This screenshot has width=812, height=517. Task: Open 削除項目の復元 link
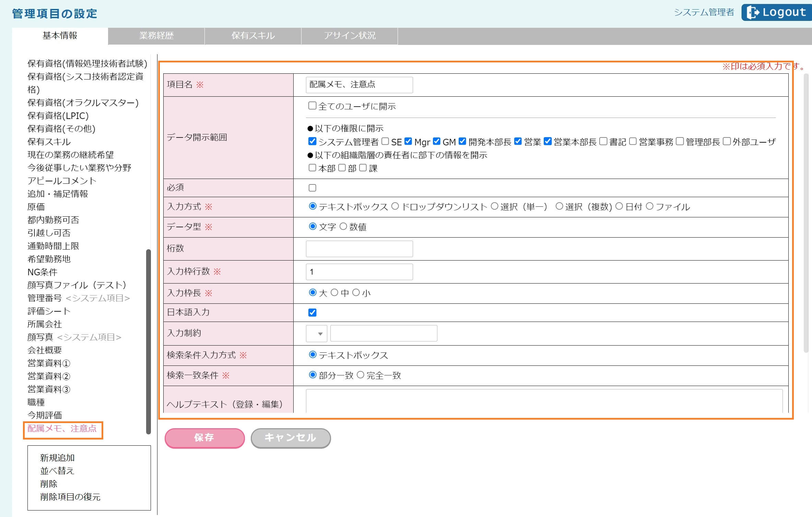coord(70,497)
